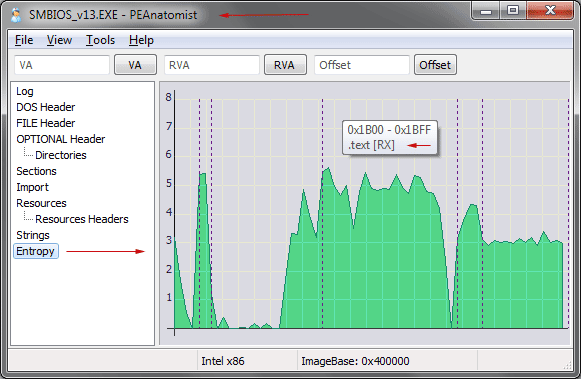581x379 pixels.
Task: Click the Offset go button
Action: click(435, 65)
